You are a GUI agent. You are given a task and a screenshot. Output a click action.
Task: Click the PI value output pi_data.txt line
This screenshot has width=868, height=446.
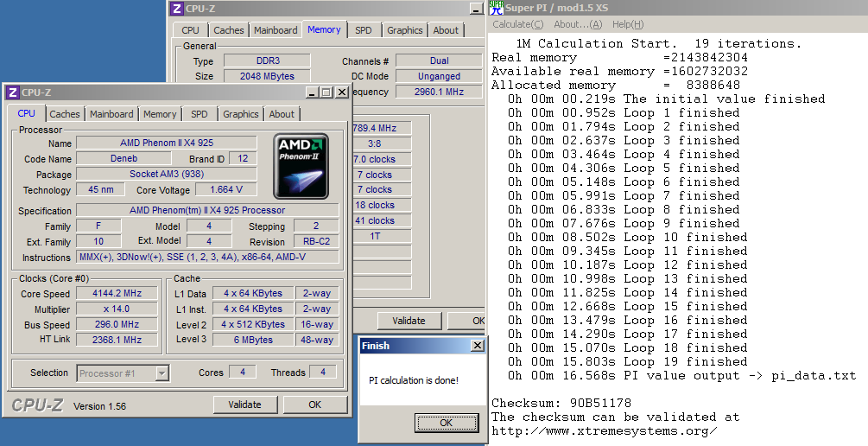click(682, 376)
